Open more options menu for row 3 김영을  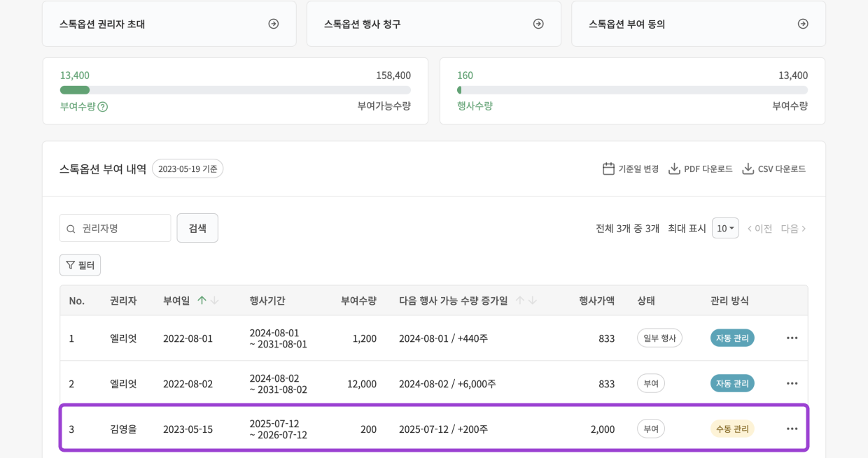[792, 429]
